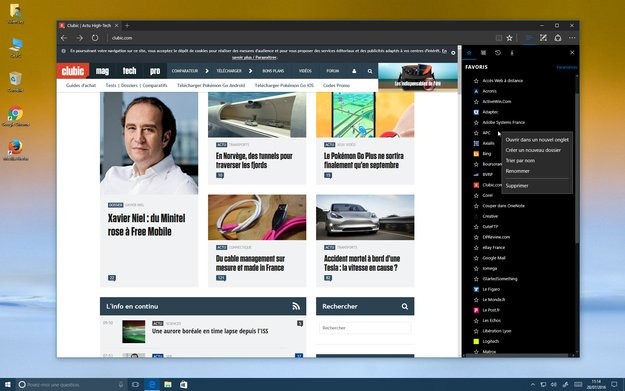Screen dimensions: 625x391
Task: Open the 'mag' site section
Action: click(102, 71)
